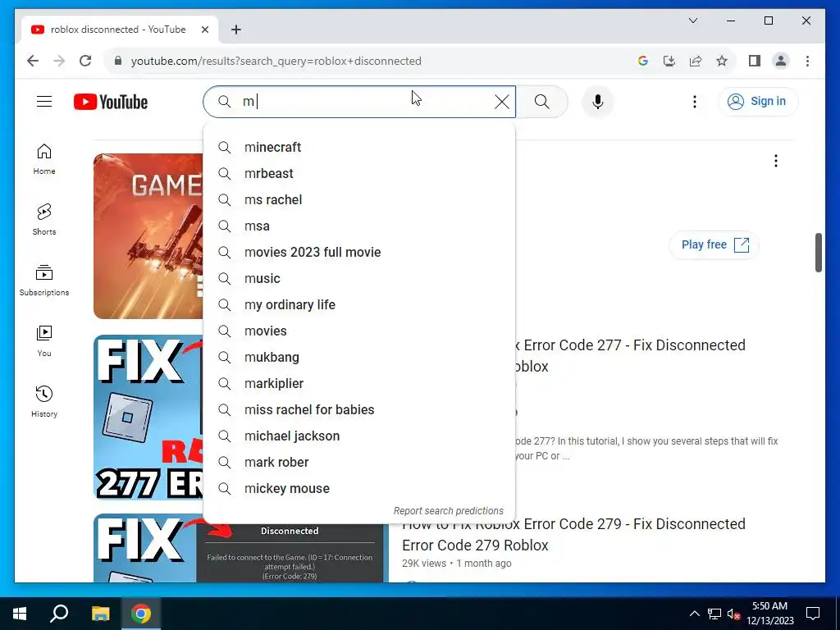Open the game ad thumbnail
Viewport: 840px width, 630px height.
(x=148, y=236)
